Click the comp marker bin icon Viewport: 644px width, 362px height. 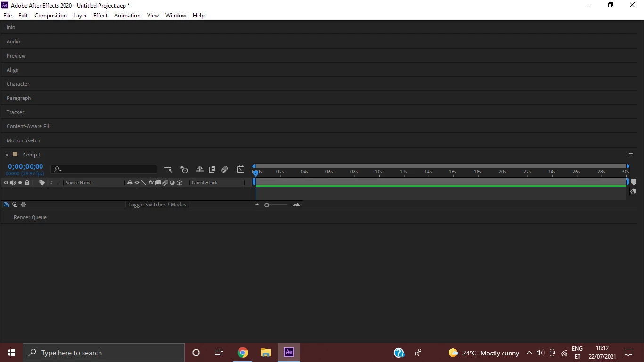tap(634, 182)
